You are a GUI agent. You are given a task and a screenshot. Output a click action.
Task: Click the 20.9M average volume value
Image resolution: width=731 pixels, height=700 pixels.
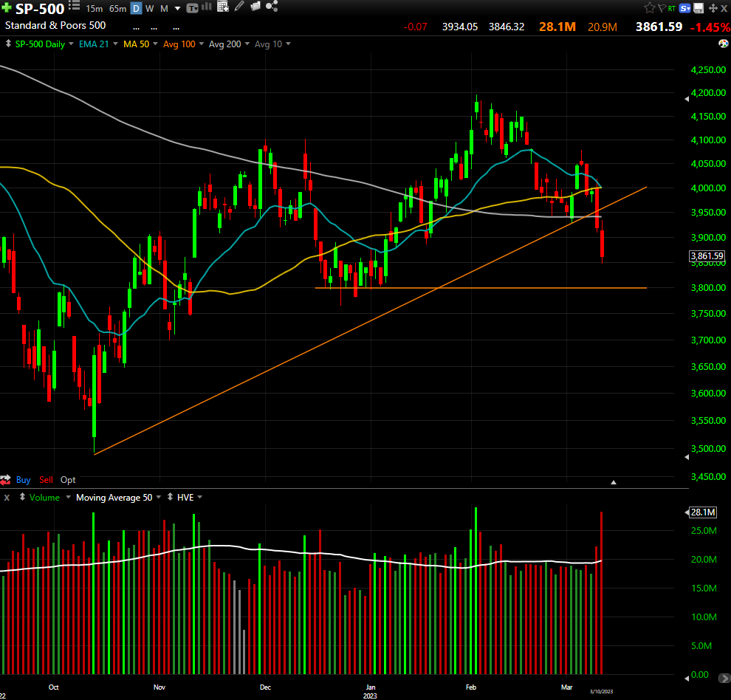(603, 27)
